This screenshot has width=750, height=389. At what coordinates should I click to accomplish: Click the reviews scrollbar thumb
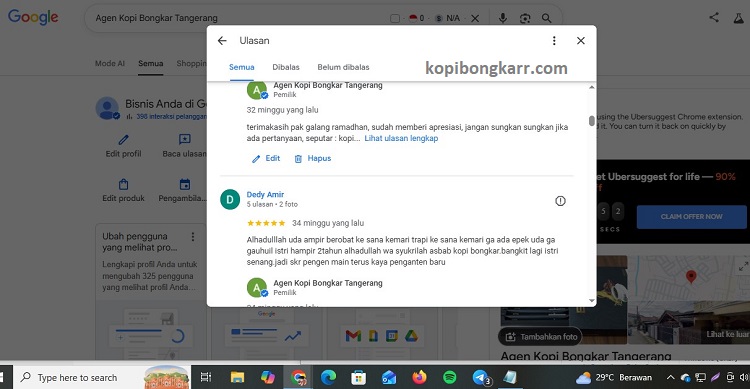tap(592, 121)
